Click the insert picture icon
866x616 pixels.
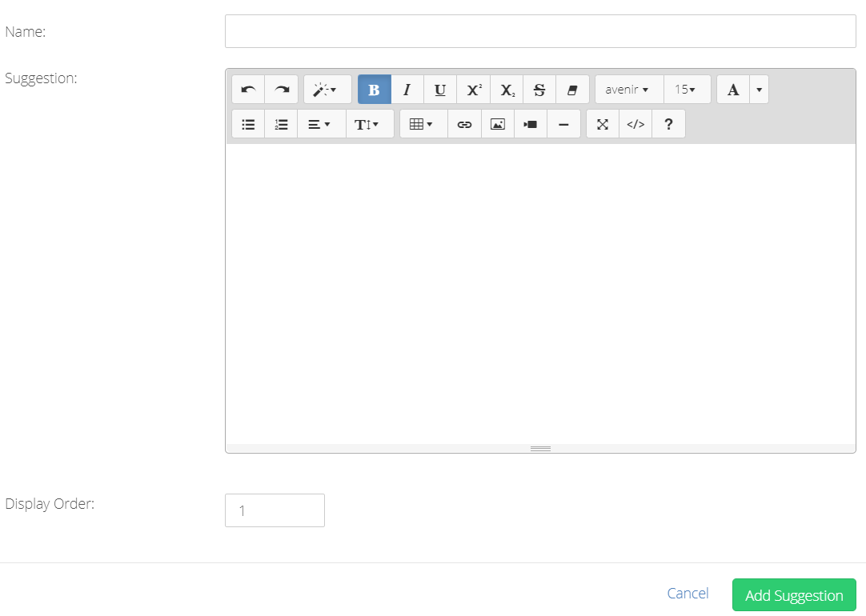pos(498,124)
